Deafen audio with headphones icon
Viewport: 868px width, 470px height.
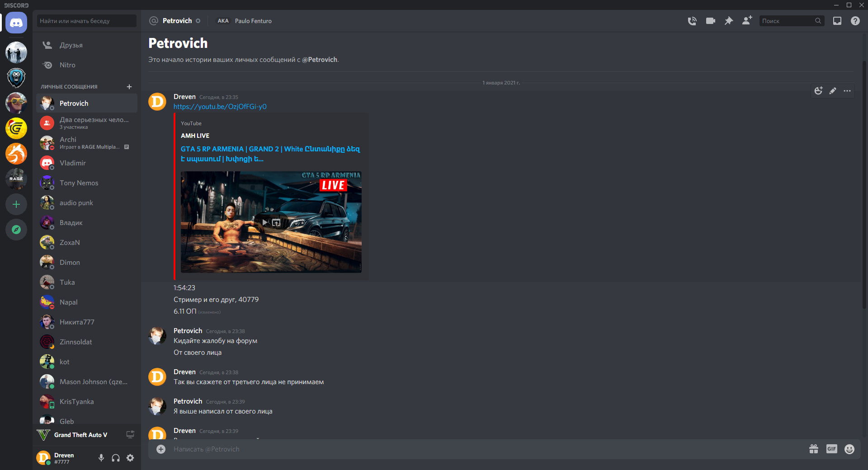116,458
